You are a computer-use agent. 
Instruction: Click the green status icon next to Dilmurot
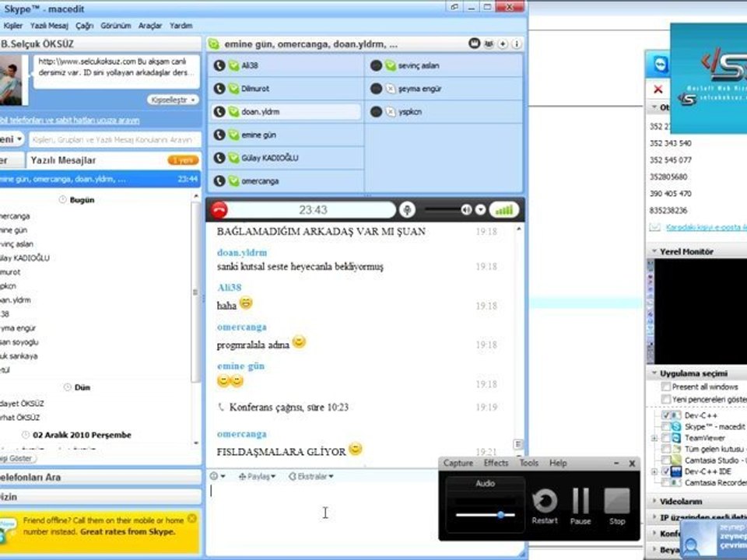coord(233,89)
